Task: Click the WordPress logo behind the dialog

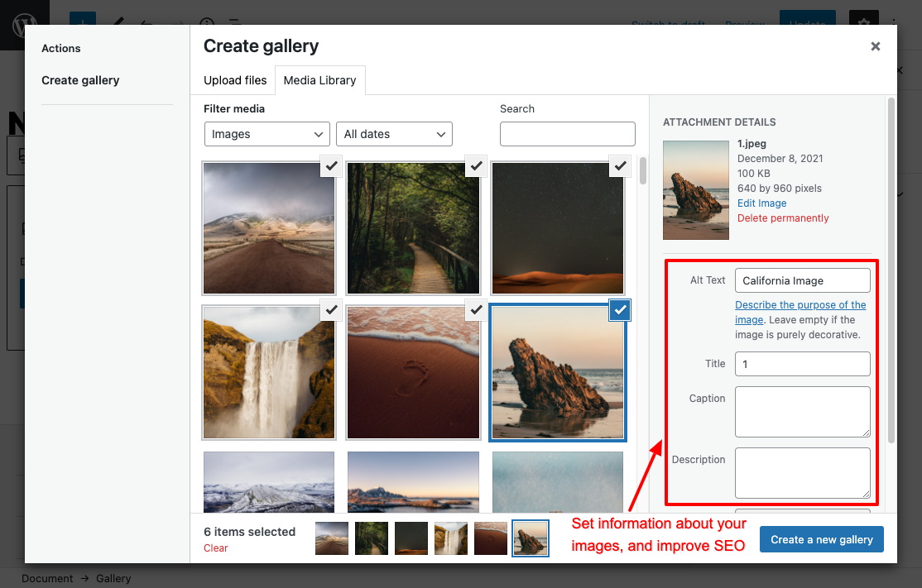Action: (24, 26)
